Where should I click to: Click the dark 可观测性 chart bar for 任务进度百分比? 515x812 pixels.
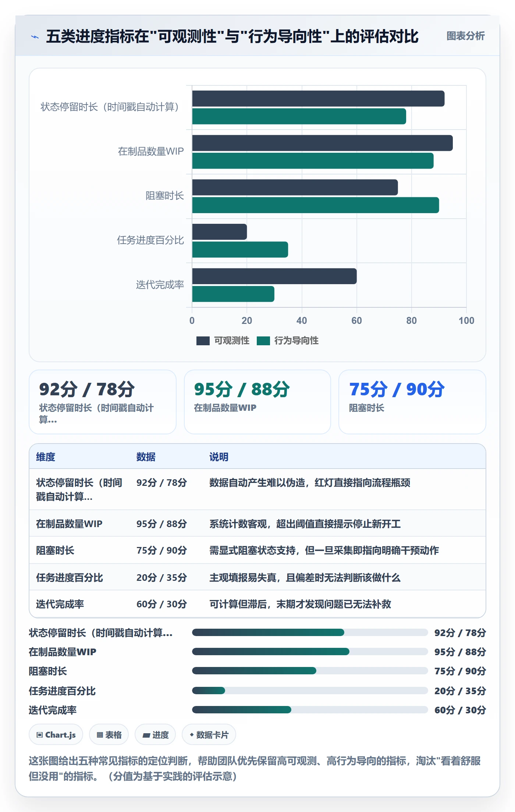coord(219,232)
